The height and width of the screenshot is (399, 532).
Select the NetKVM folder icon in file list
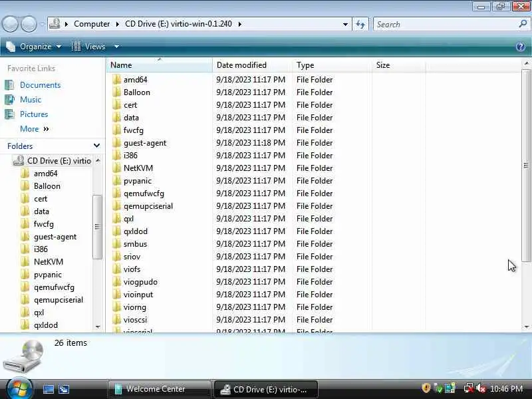[x=117, y=168]
